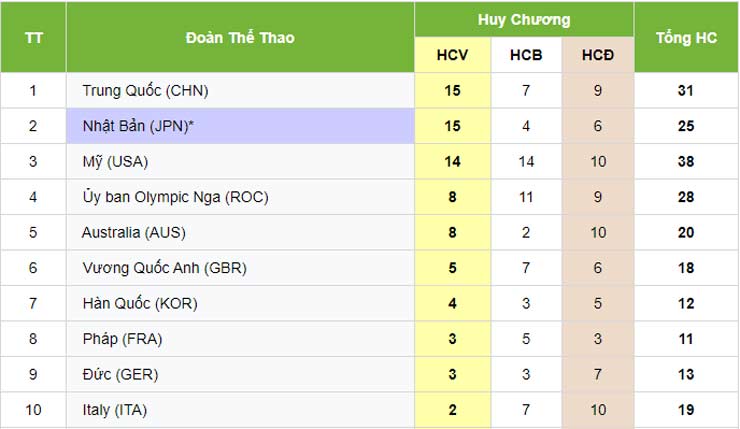This screenshot has height=429, width=740.
Task: Click the TT rank column header
Action: 33,38
